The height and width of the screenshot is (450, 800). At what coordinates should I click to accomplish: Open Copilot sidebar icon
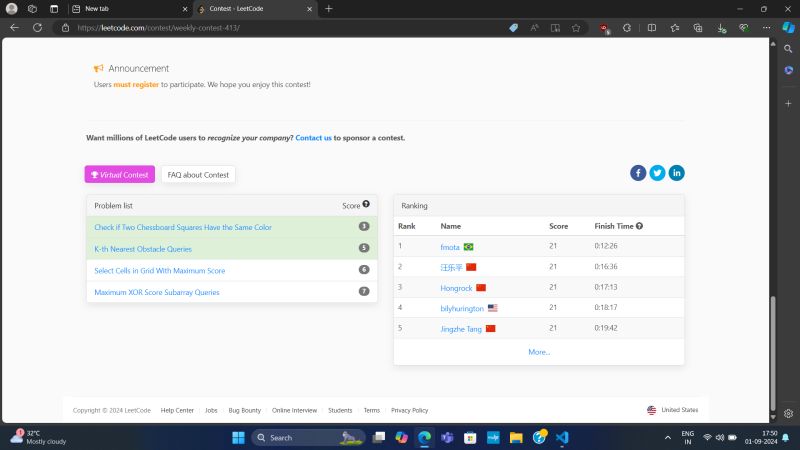pyautogui.click(x=788, y=28)
